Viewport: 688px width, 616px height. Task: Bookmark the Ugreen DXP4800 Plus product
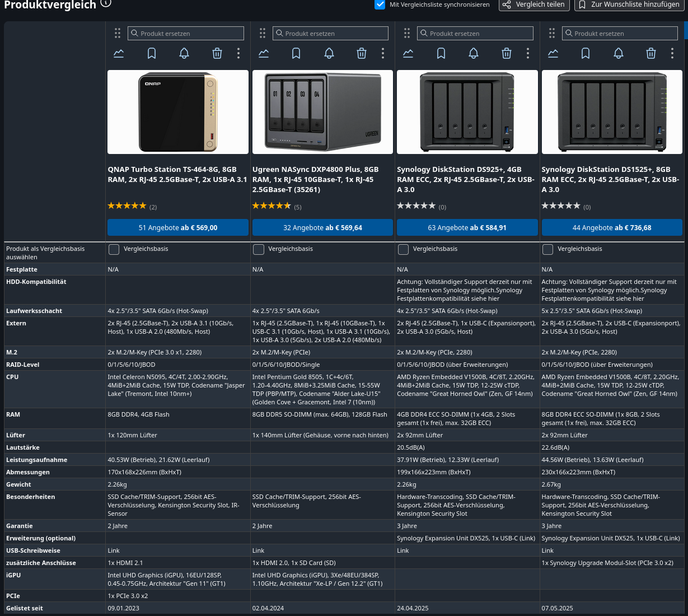[296, 53]
